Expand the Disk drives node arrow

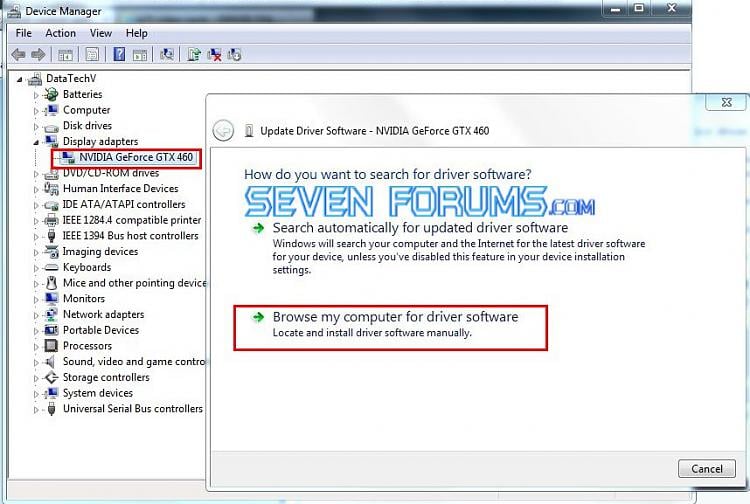click(36, 127)
